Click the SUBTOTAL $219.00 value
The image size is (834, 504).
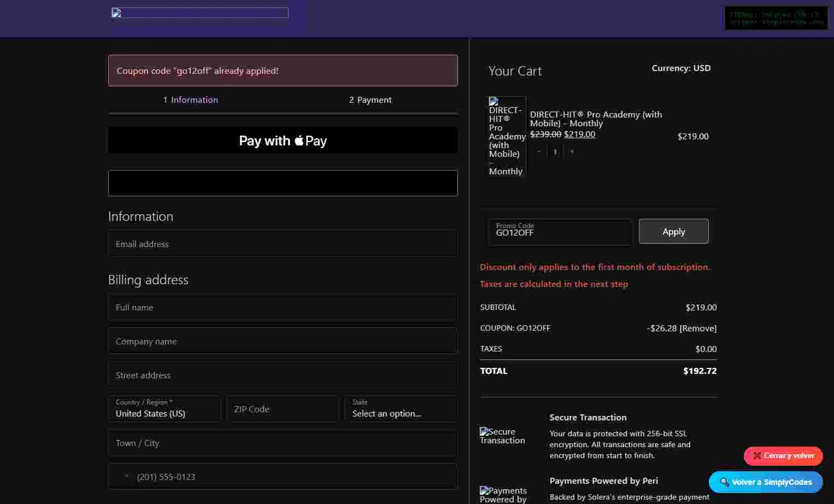[701, 307]
